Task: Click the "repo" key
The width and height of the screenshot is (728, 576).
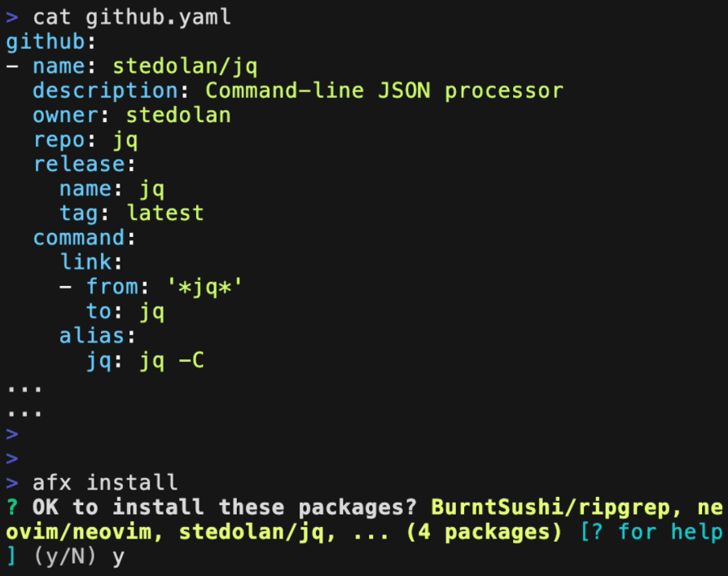Action: [x=59, y=139]
